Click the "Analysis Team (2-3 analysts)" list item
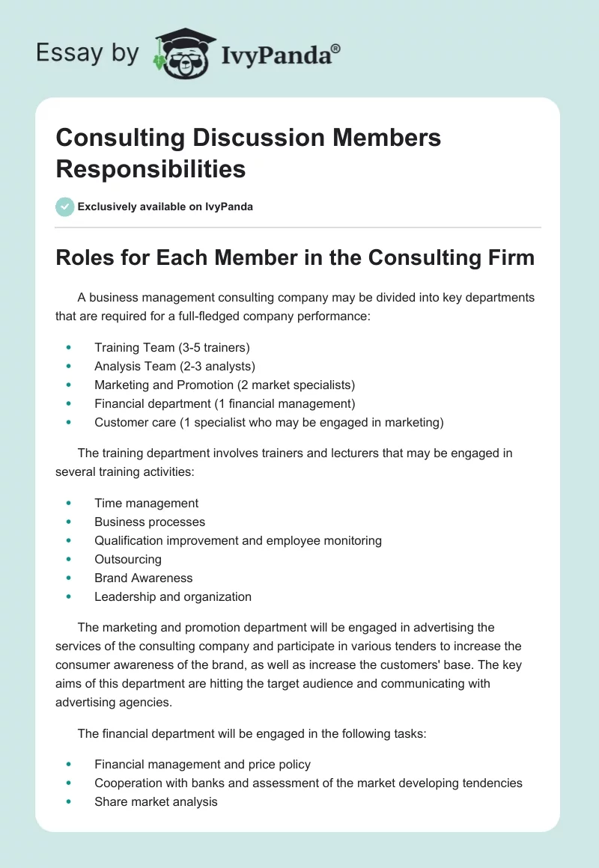 [x=174, y=367]
